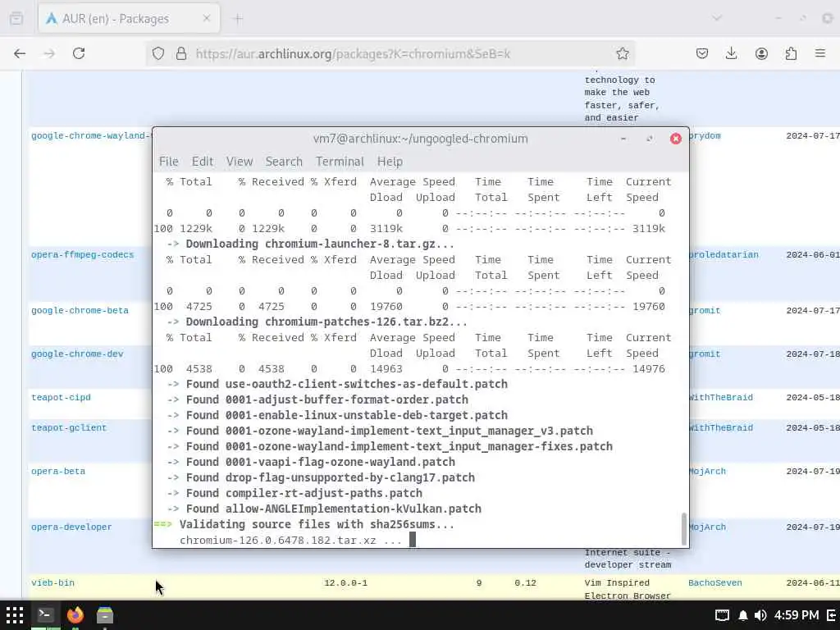
Task: Open the opera-beta package link
Action: tap(58, 472)
